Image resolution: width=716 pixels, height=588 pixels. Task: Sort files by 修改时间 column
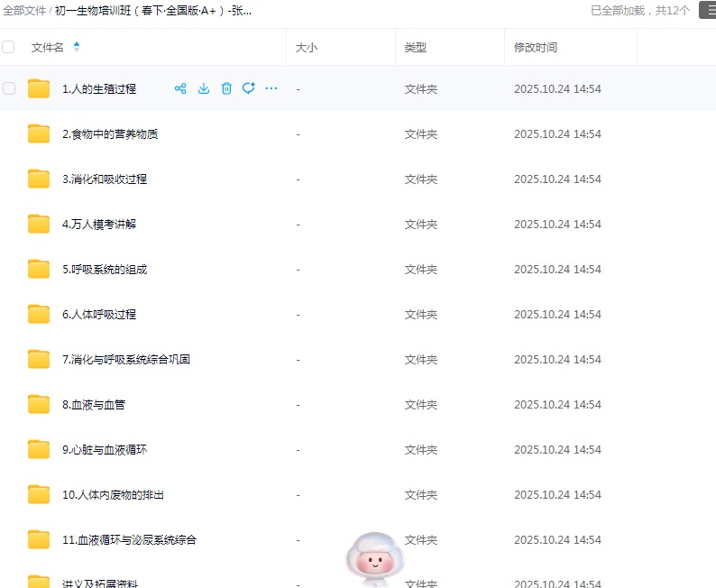536,47
